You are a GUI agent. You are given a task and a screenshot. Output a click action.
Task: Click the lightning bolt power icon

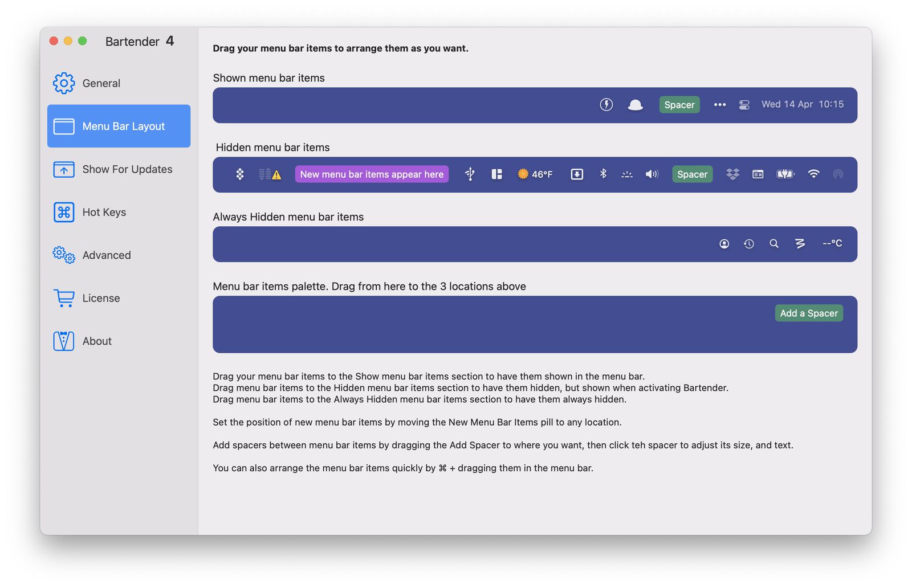click(x=606, y=105)
